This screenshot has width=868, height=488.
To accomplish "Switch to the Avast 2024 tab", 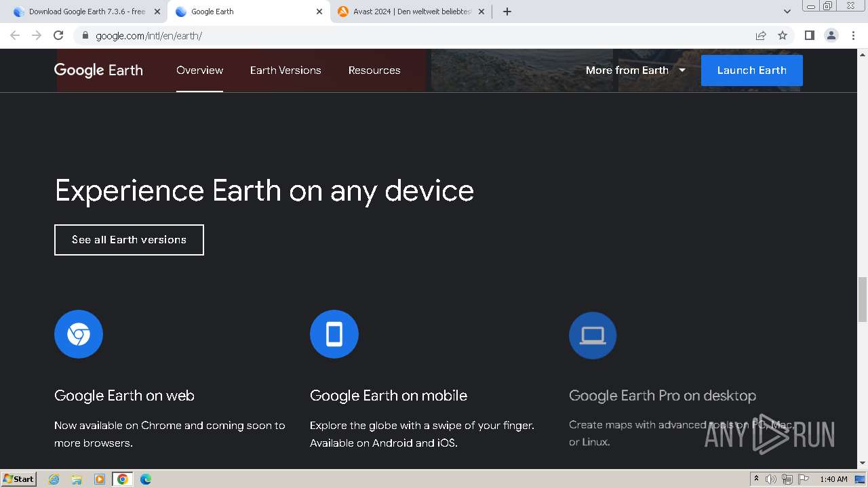I will pyautogui.click(x=411, y=12).
